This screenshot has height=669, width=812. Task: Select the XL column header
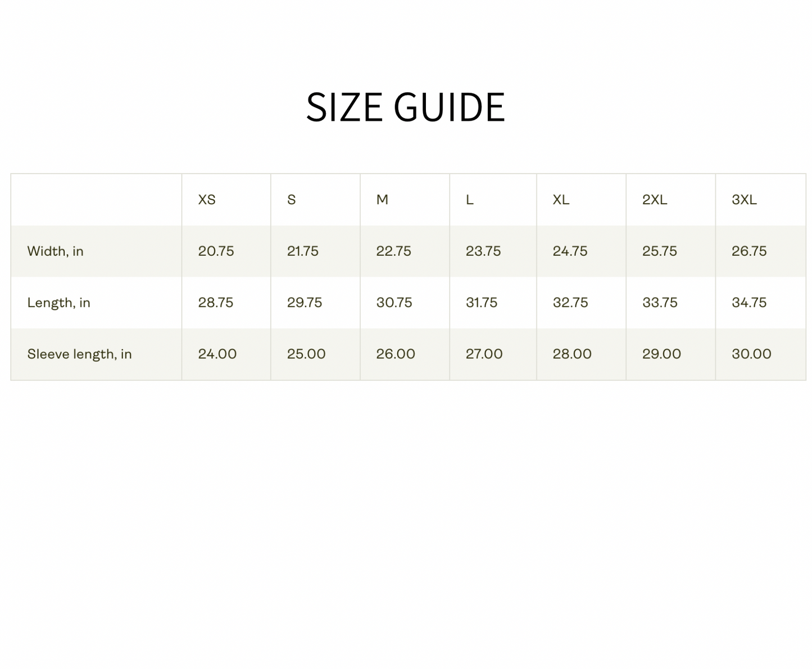tap(561, 200)
